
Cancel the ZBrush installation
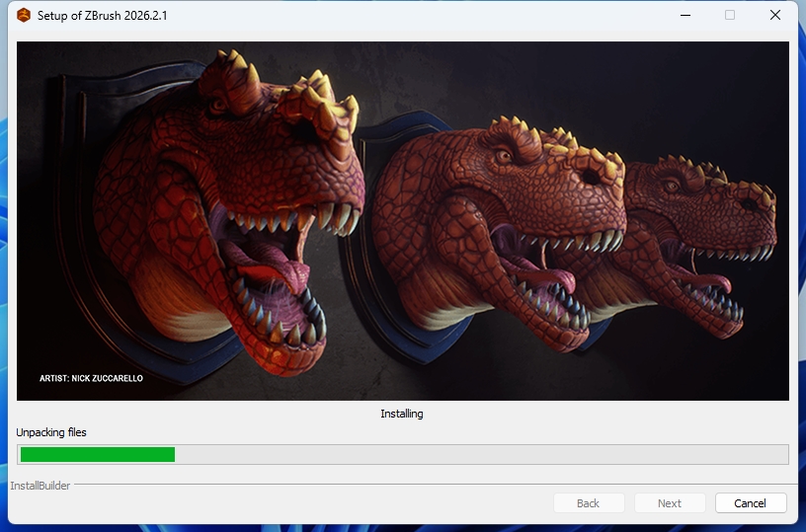click(x=751, y=503)
